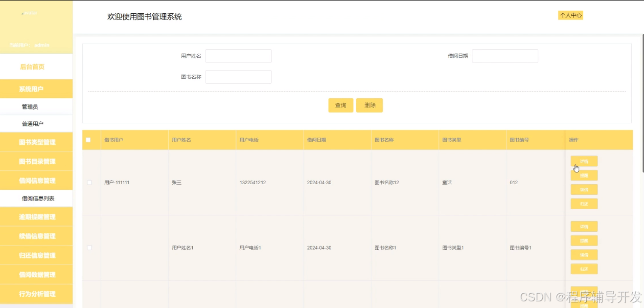Click 续借 button for 张三 row
Screen dimensions: 644x308
pyautogui.click(x=584, y=190)
